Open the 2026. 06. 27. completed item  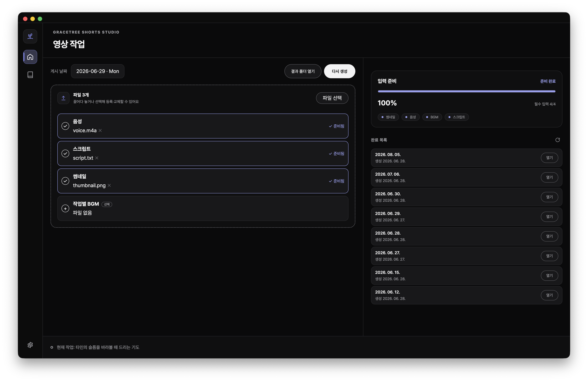549,256
